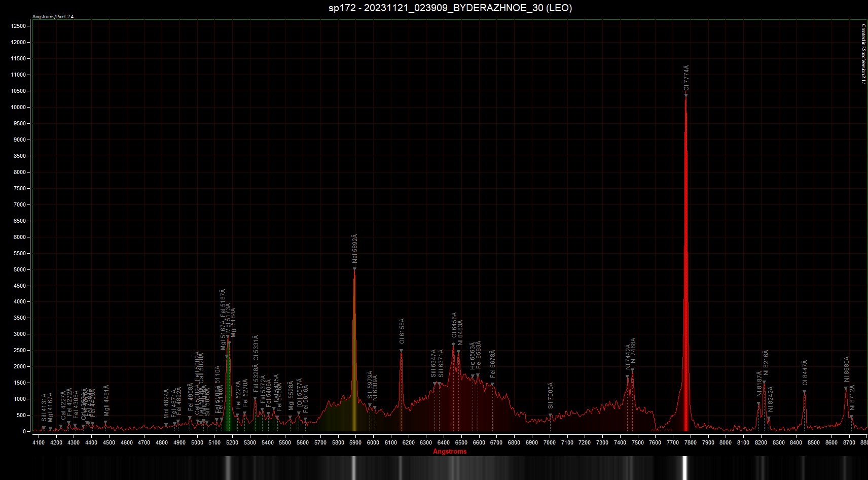Select the MgI 5528Å line label
The image size is (868, 480).
pos(291,396)
